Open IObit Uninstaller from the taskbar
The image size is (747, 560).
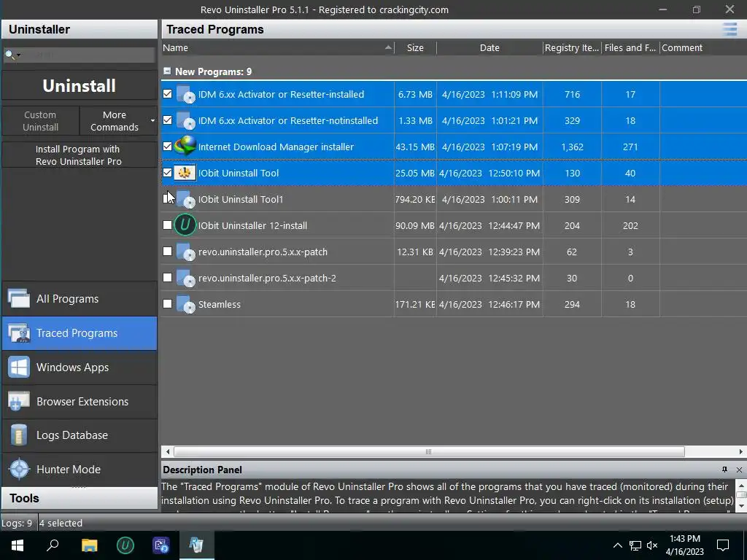point(125,545)
